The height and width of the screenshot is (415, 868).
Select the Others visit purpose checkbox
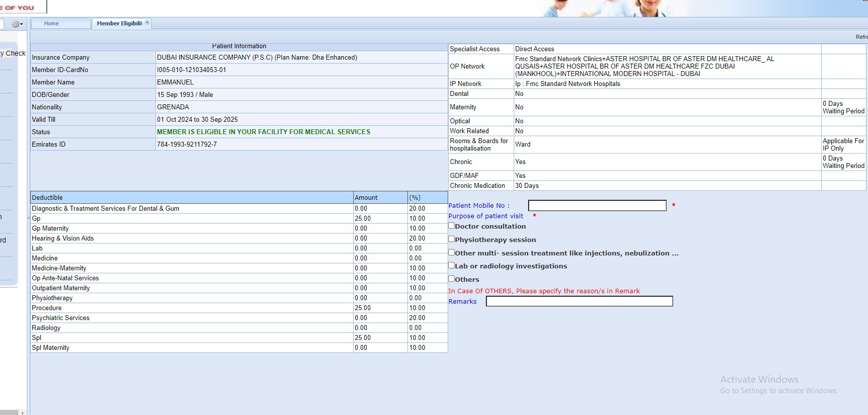coord(452,279)
